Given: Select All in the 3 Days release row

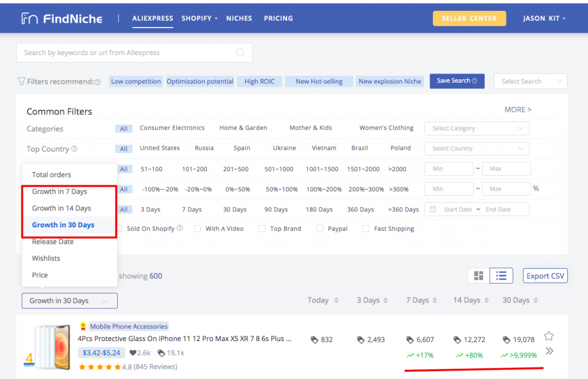Looking at the screenshot, I should pyautogui.click(x=124, y=210).
